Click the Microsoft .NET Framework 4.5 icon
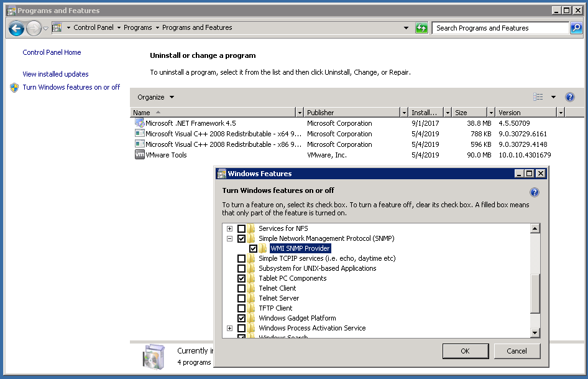588x379 pixels. click(x=139, y=123)
